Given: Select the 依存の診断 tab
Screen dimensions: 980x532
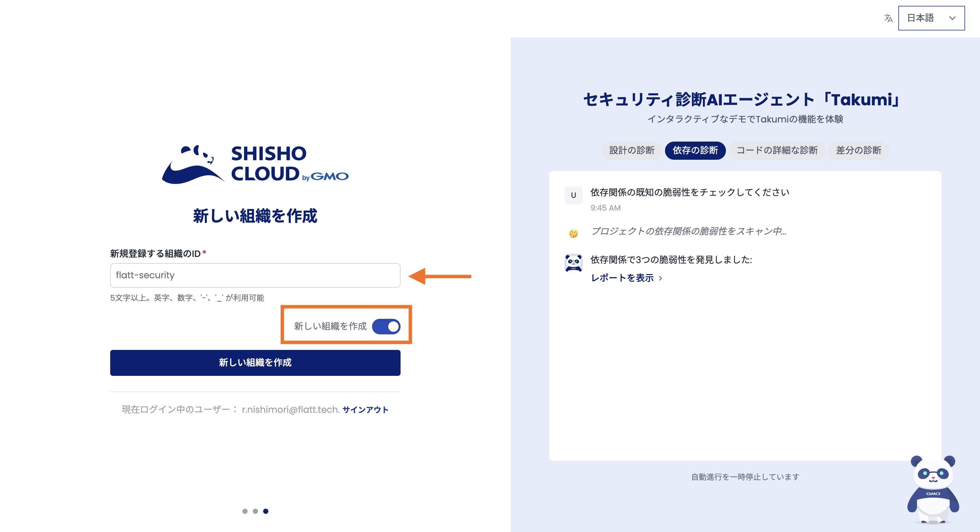Looking at the screenshot, I should pyautogui.click(x=695, y=150).
